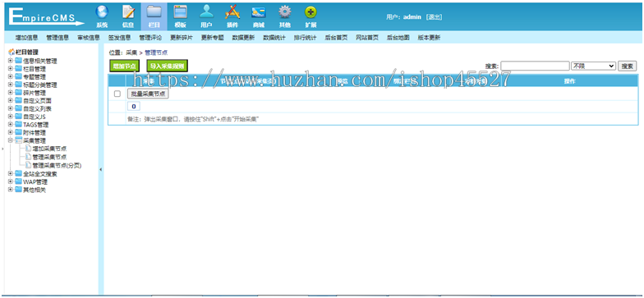Screen dimensions: 644x298
Task: Open the 排行统计 menu item
Action: coord(306,38)
